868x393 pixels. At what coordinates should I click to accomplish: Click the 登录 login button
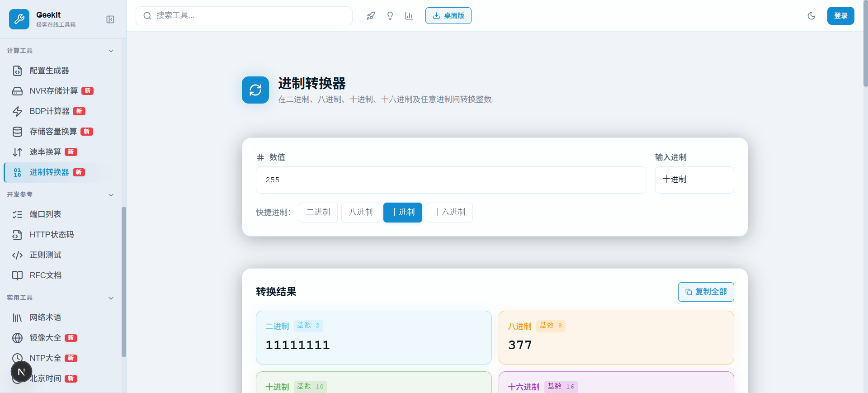coord(840,16)
